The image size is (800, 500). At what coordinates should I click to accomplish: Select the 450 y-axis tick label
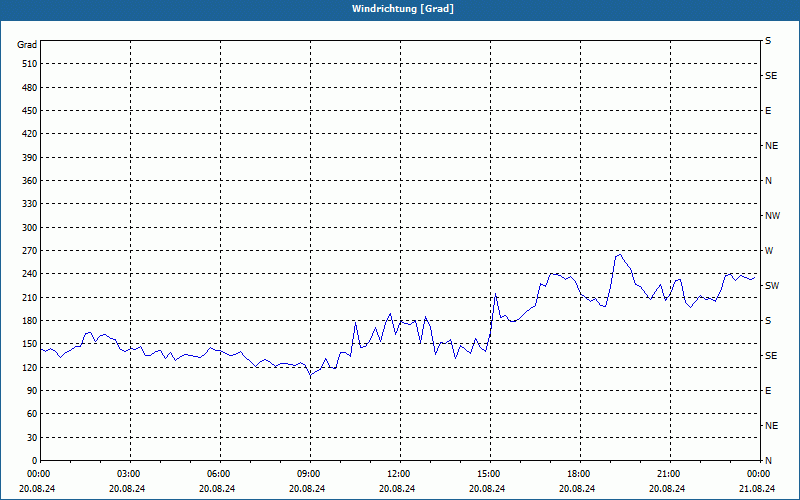point(30,111)
